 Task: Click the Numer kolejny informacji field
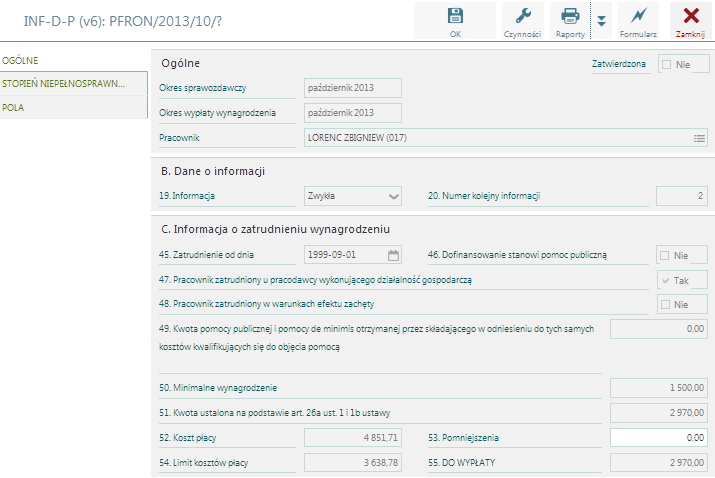click(x=682, y=196)
